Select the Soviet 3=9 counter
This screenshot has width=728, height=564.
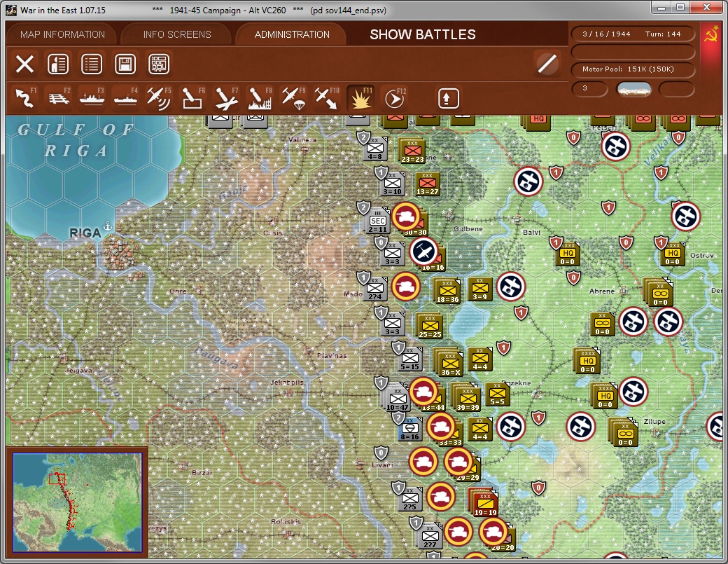click(479, 289)
